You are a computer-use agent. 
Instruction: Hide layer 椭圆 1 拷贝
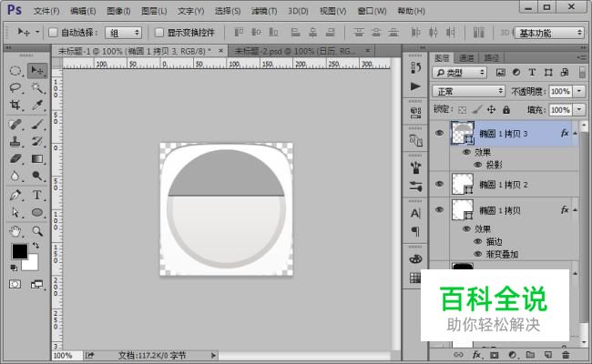[x=439, y=209]
